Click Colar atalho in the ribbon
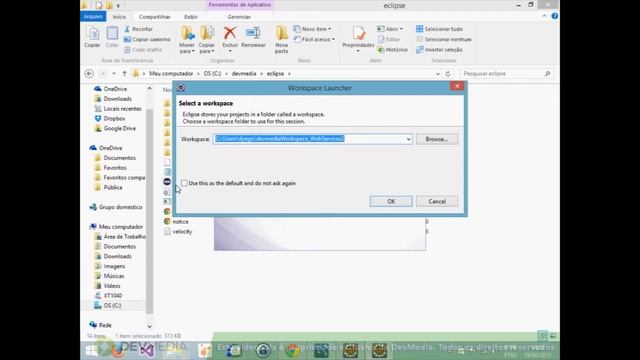Image resolution: width=640 pixels, height=360 pixels. 143,49
